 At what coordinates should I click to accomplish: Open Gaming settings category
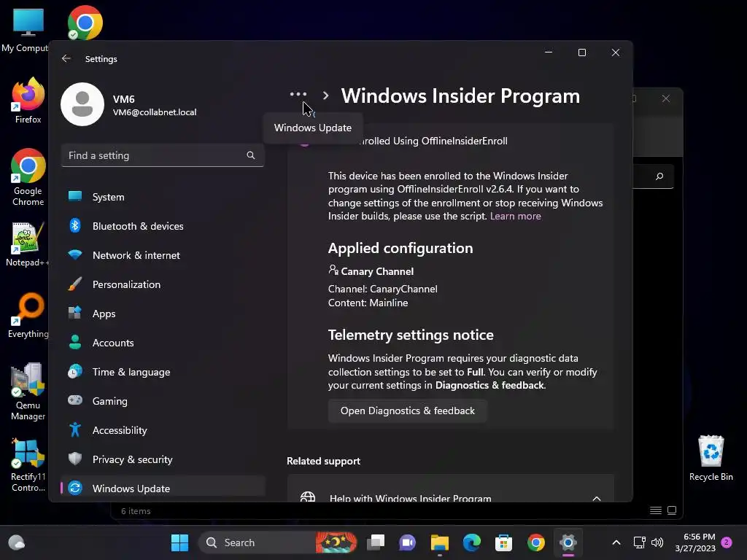pyautogui.click(x=163, y=401)
